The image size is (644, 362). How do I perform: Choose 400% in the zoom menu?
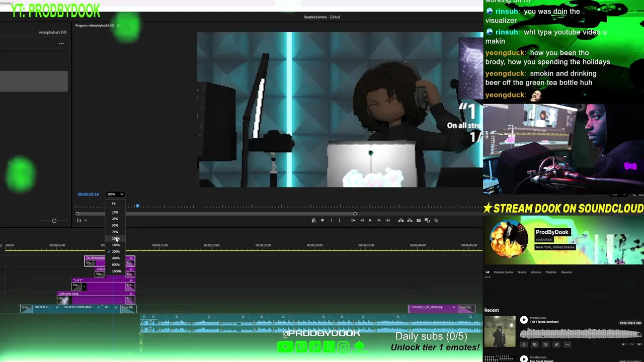116,258
